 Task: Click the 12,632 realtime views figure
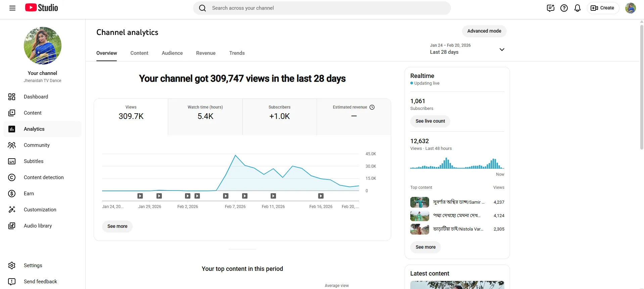pyautogui.click(x=419, y=141)
